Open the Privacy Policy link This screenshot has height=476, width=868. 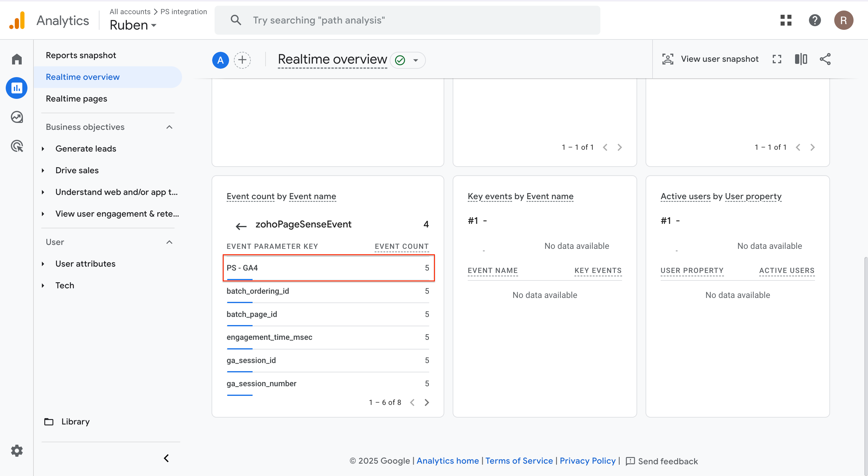[x=587, y=461]
